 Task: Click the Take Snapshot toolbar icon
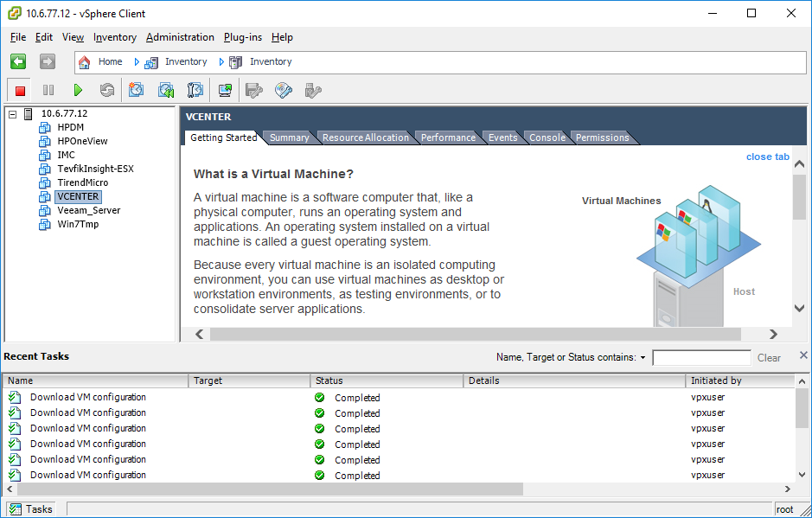click(136, 90)
